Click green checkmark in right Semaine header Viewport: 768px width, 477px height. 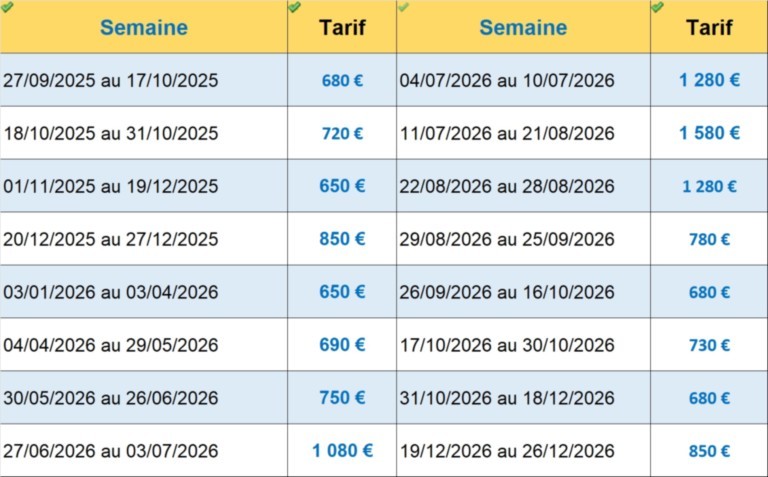point(403,7)
